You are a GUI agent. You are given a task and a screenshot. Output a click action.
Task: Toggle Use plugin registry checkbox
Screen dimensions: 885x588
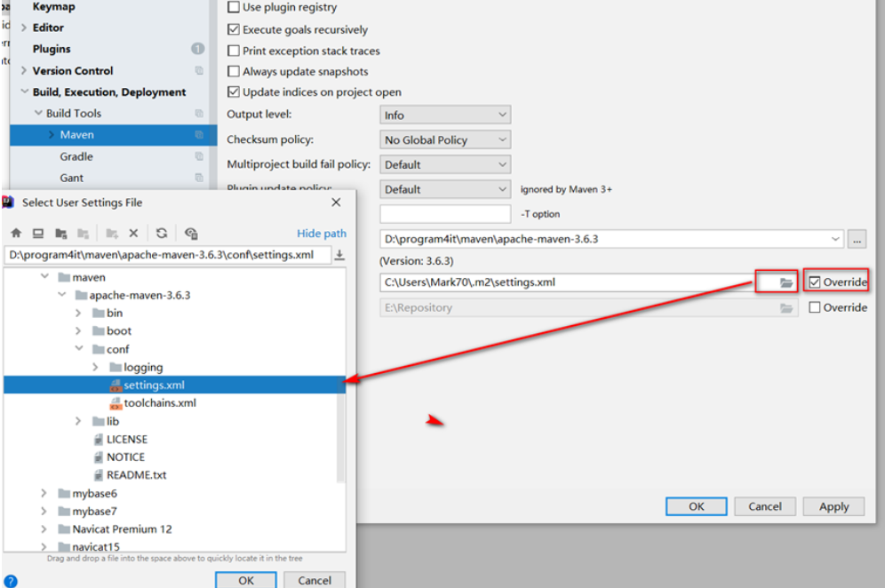coord(234,7)
